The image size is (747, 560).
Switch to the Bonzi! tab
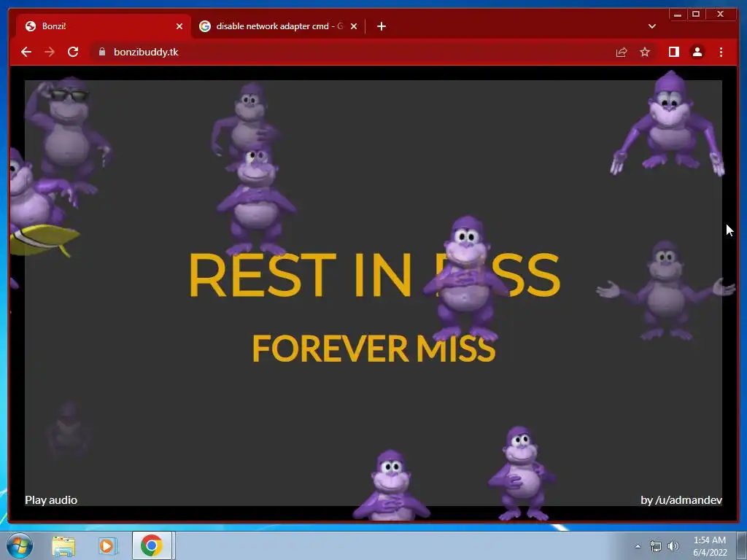104,26
